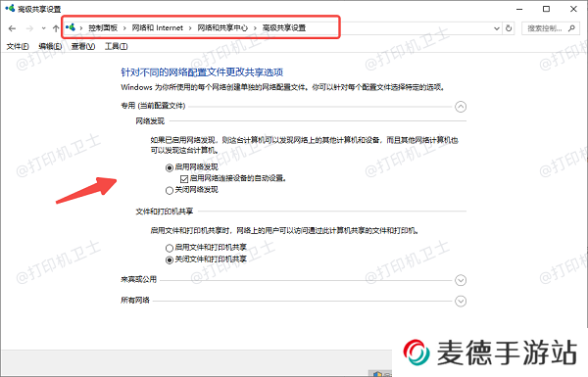Click the 网络和共享中心 breadcrumb

pos(222,27)
